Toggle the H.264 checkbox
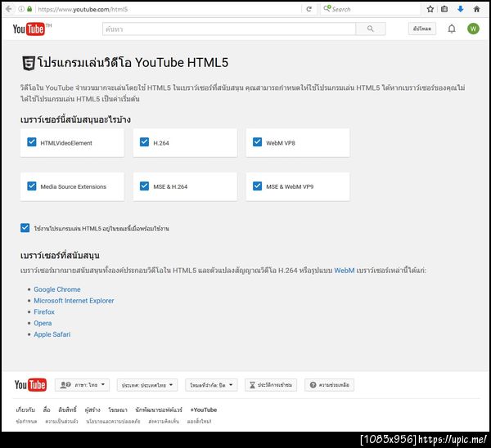Viewport: 491px width, 448px height. click(x=144, y=142)
